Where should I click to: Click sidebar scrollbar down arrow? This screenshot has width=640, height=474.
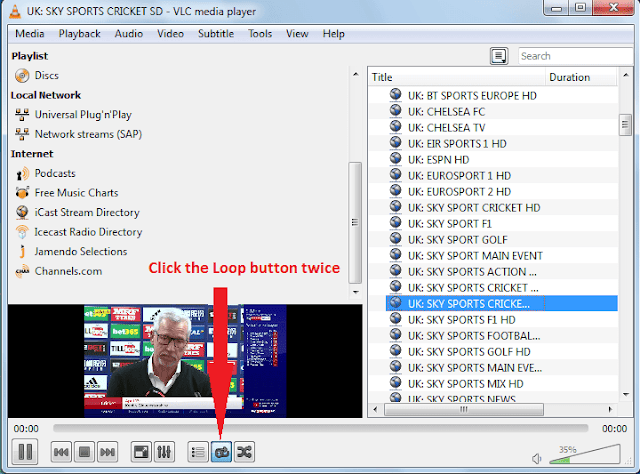[356, 292]
